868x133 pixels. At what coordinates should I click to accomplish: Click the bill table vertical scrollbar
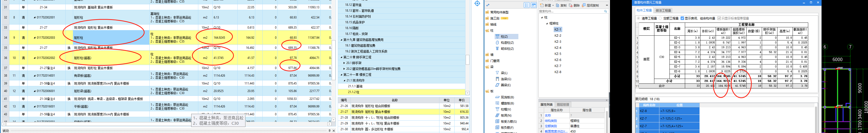333,61
